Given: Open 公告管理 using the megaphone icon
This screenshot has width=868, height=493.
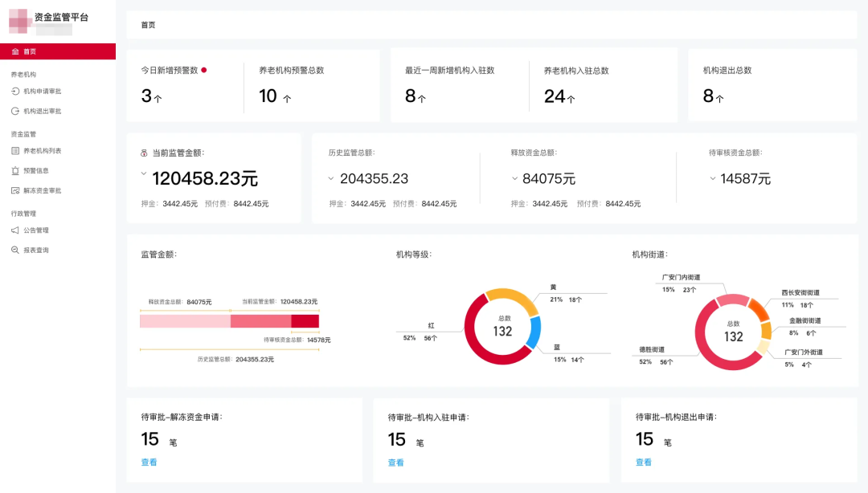Looking at the screenshot, I should coord(17,230).
